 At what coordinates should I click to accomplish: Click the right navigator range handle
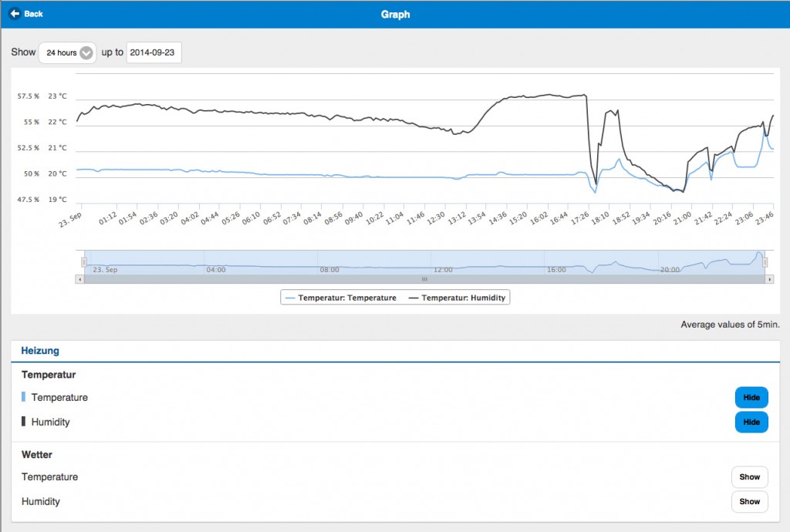(x=765, y=262)
